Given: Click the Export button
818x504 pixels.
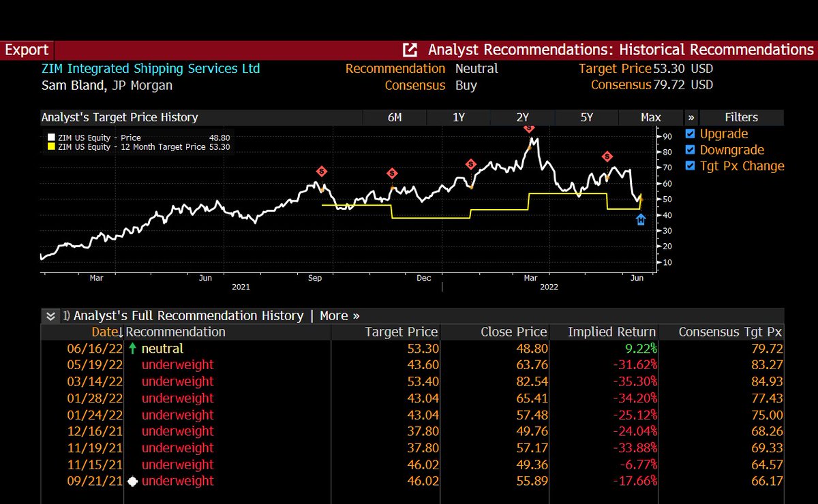Looking at the screenshot, I should click(27, 50).
